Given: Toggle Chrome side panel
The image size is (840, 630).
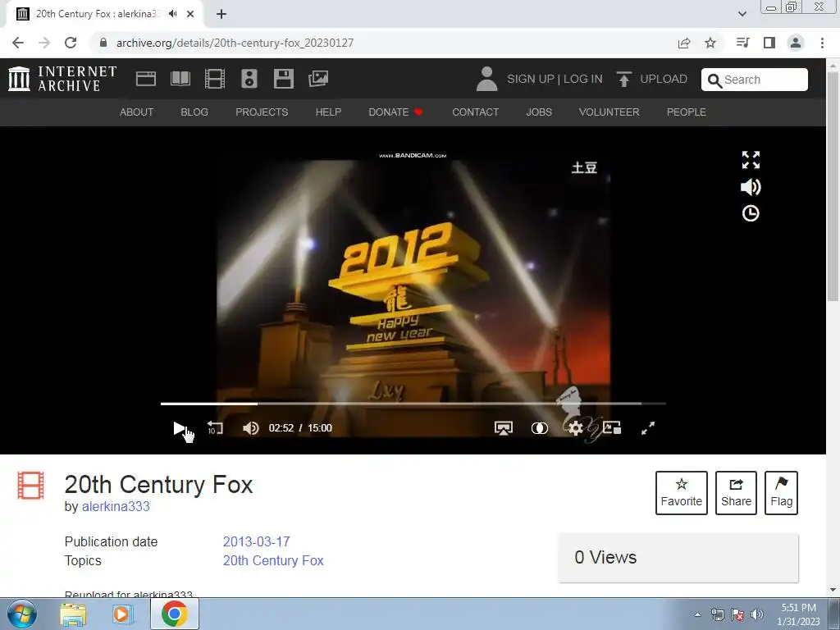Looking at the screenshot, I should tap(769, 43).
